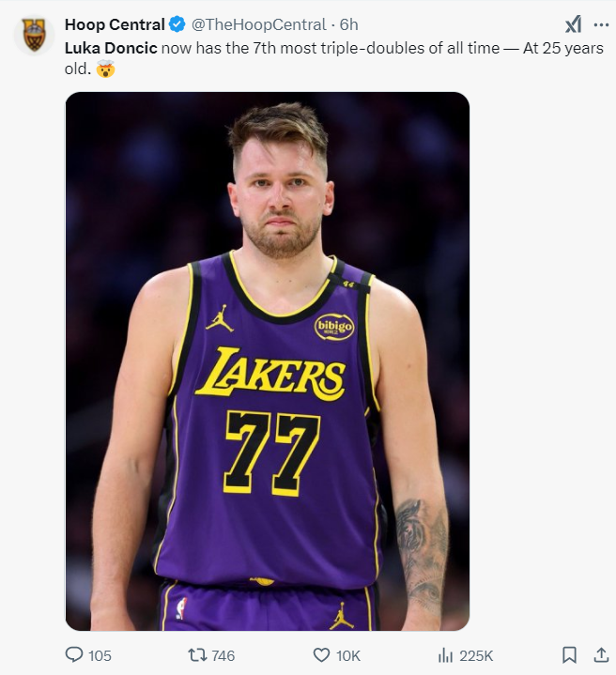
Task: Click the share post upload icon
Action: point(601,654)
